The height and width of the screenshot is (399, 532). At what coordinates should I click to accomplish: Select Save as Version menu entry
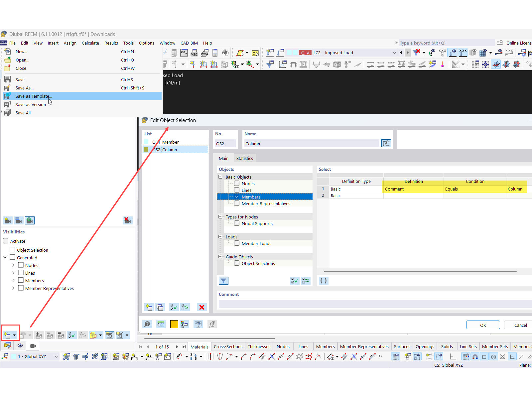point(82,104)
